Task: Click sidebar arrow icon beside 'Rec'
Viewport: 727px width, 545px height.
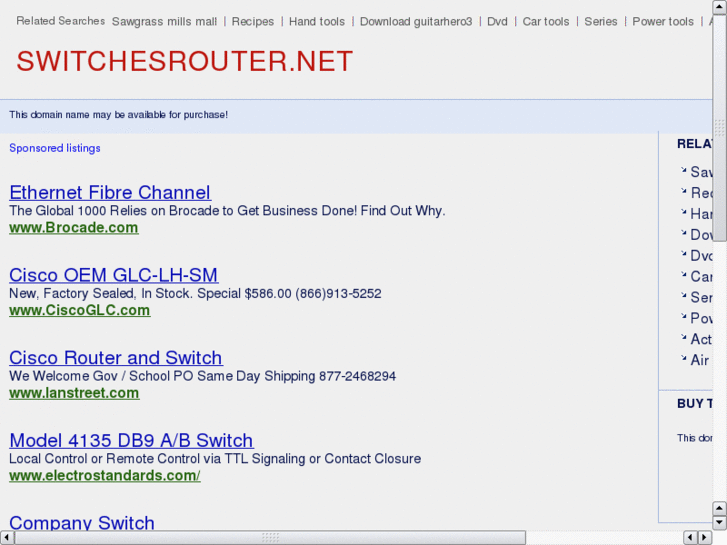Action: (683, 191)
